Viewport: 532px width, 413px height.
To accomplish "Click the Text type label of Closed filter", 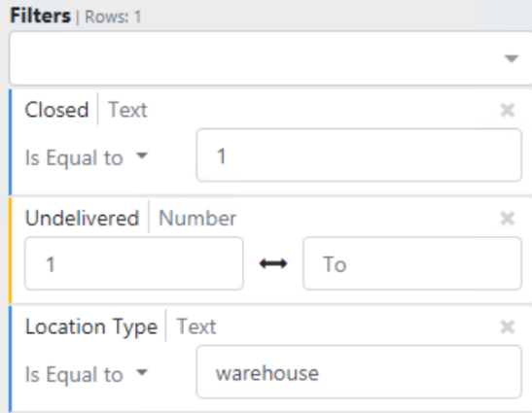I will [x=127, y=110].
